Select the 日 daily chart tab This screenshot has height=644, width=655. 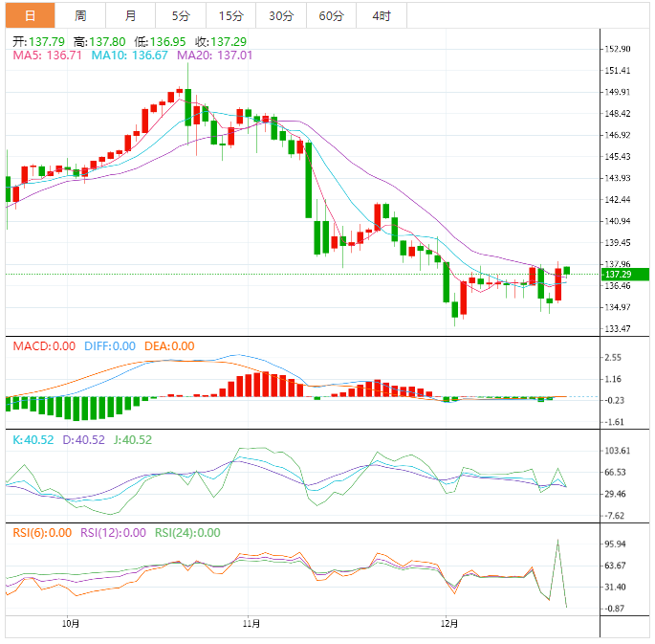pyautogui.click(x=31, y=15)
